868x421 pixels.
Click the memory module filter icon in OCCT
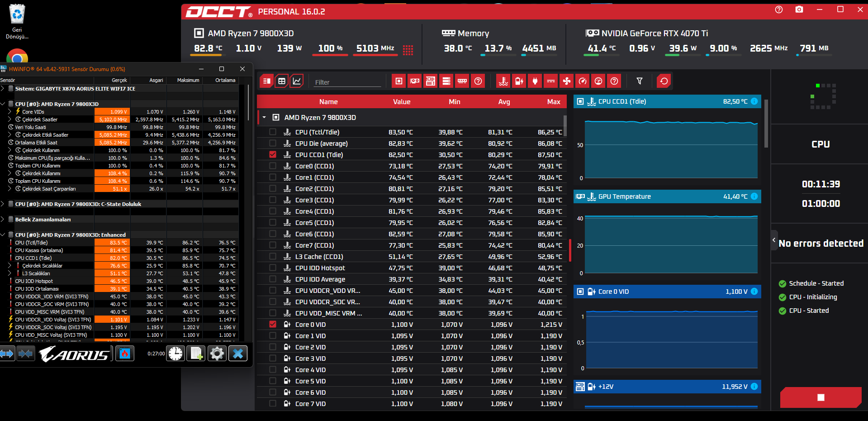[x=462, y=81]
